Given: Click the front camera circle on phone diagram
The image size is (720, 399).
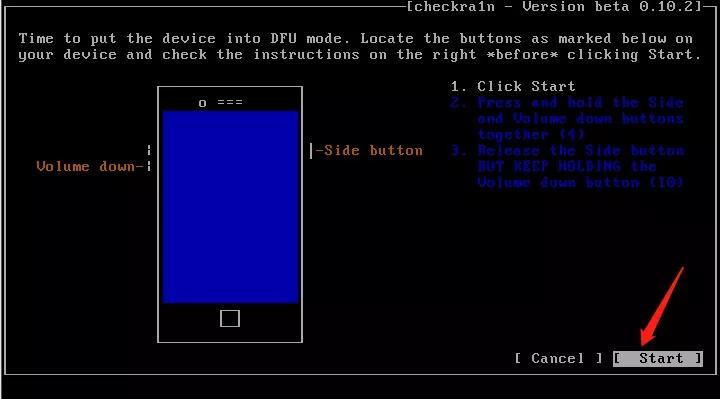Looking at the screenshot, I should coord(202,103).
